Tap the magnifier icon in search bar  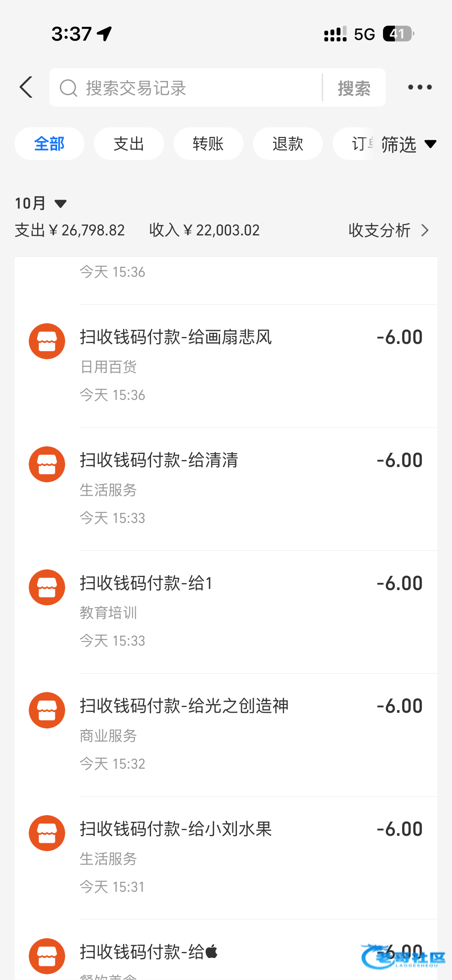point(68,88)
